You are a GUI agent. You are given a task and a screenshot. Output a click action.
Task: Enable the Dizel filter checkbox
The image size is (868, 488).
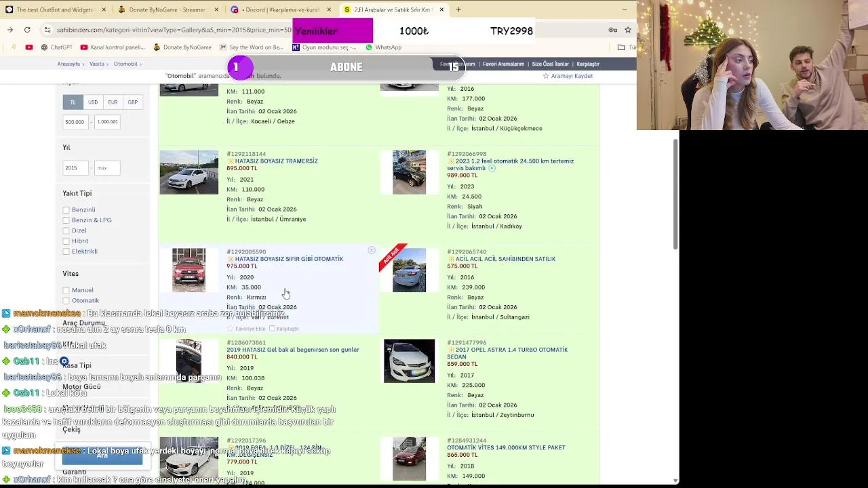[x=66, y=230]
